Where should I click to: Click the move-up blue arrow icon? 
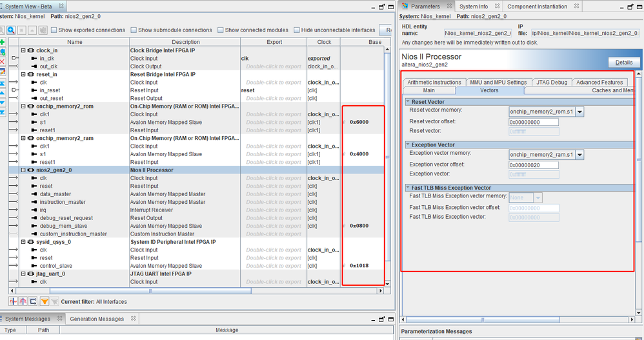2,93
